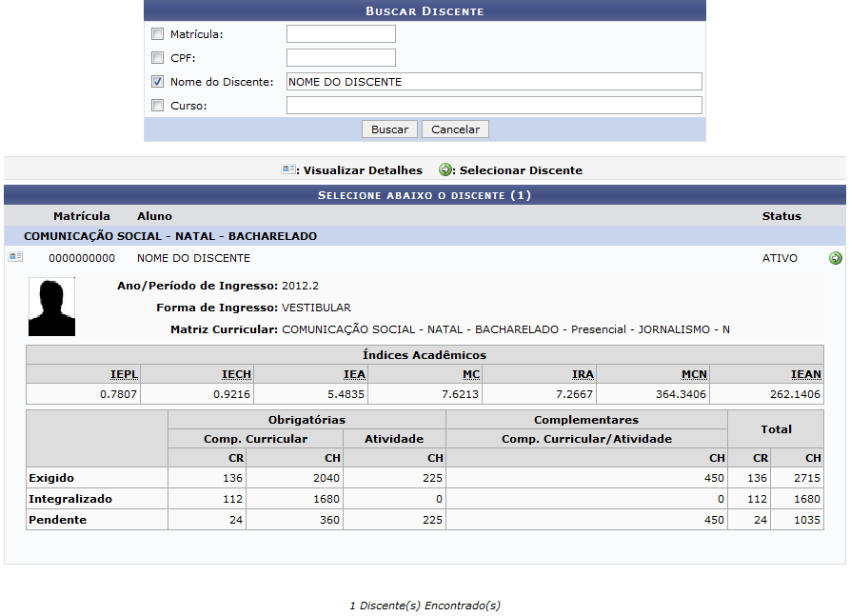Click the Visualizar Detalhes icon beside the student row

pos(15,258)
